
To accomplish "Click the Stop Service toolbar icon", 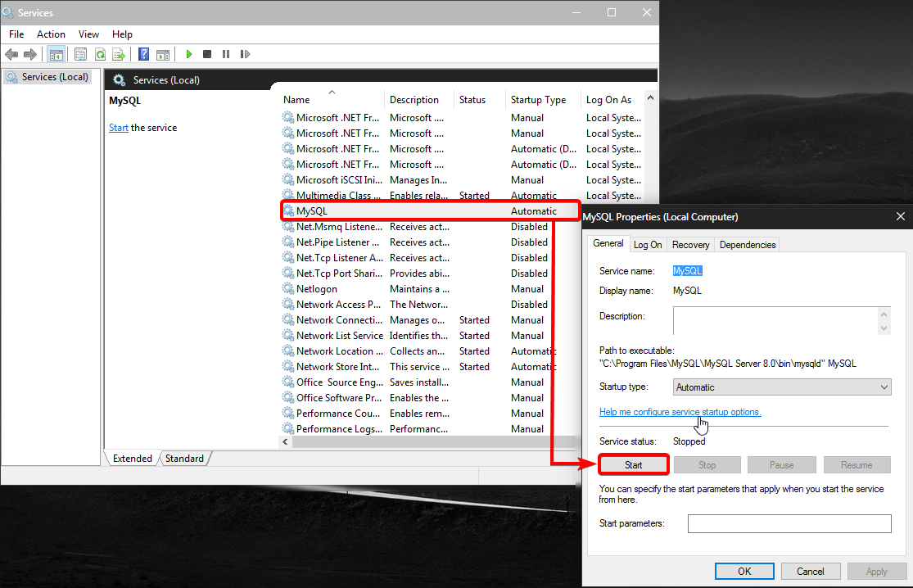I will 206,54.
